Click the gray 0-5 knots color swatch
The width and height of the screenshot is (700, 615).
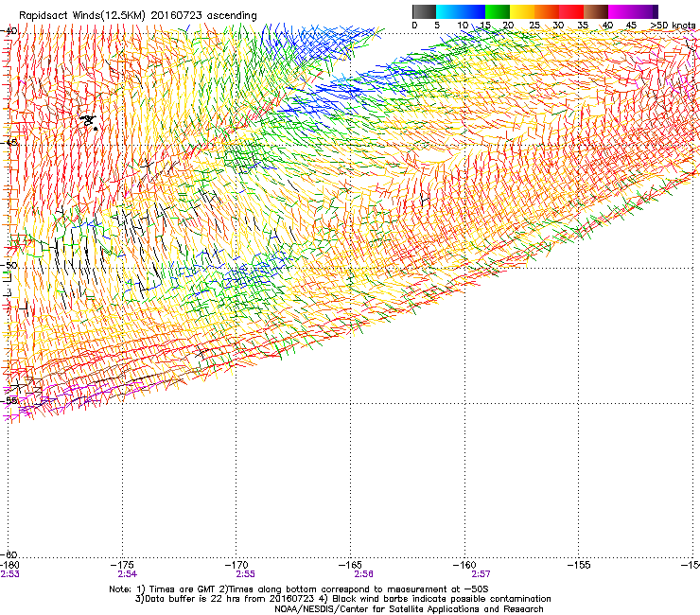pyautogui.click(x=424, y=11)
